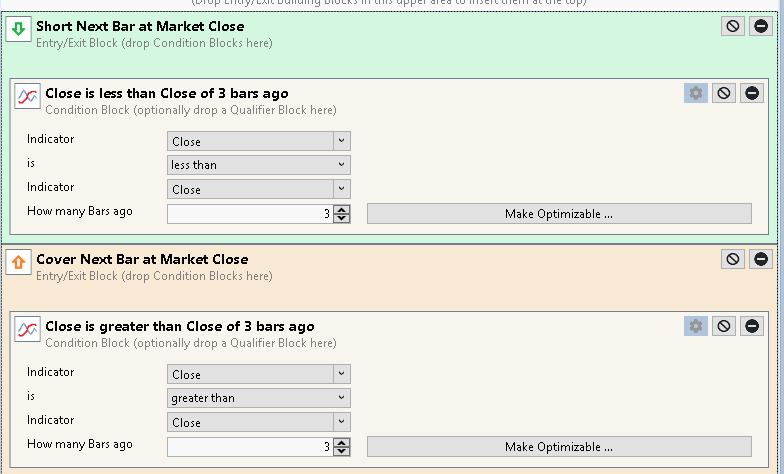Click the orange up-arrow Cover exit icon
The height and width of the screenshot is (474, 784).
coord(18,262)
